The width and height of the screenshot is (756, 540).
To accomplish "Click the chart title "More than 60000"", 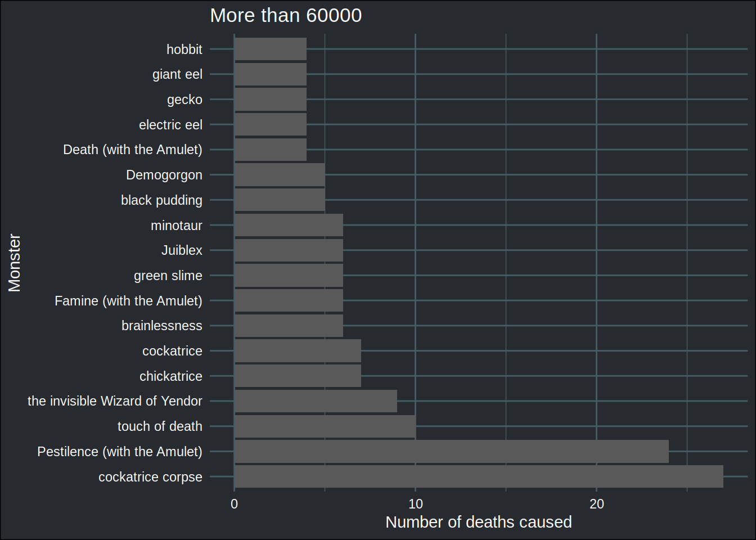I will click(286, 15).
